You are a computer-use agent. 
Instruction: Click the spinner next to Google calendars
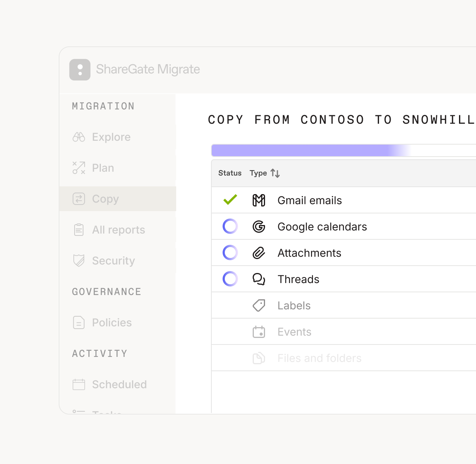[x=230, y=226]
